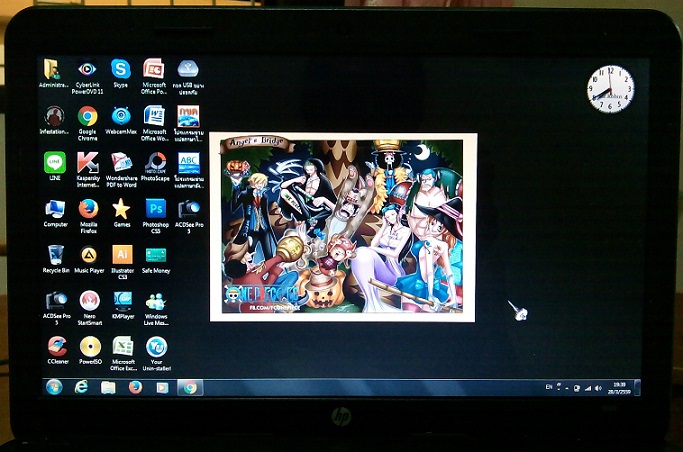This screenshot has width=683, height=452.
Task: Click the language bar help icon
Action: pyautogui.click(x=559, y=387)
